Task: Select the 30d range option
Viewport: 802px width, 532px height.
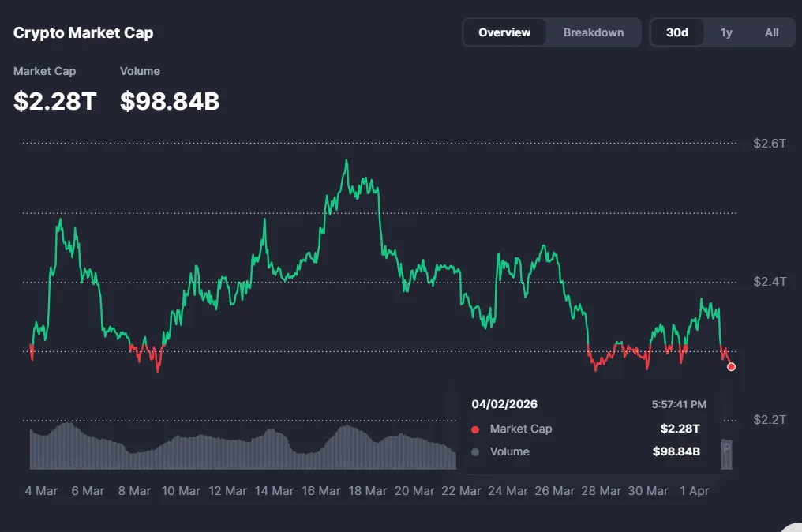Action: [x=676, y=32]
